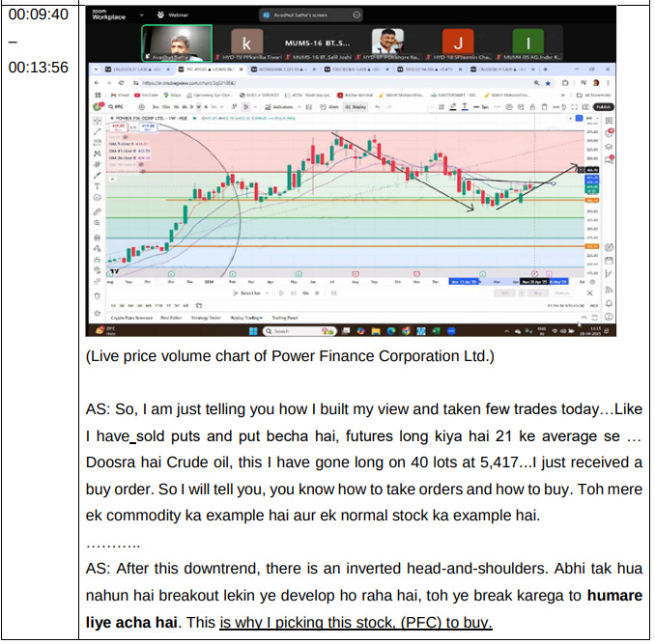Click the zoom-in magnifier tool
This screenshot has height=644, width=655.
(97, 223)
